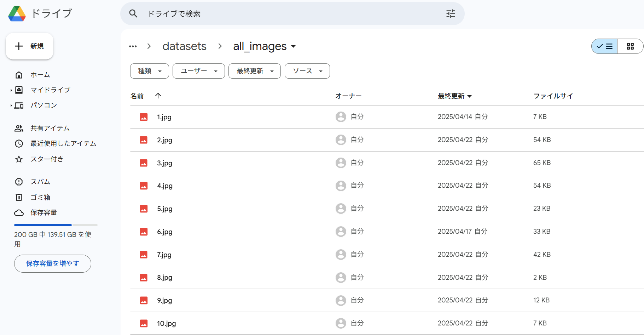This screenshot has width=644, height=335.
Task: Click the Google Drive logo
Action: tap(17, 13)
